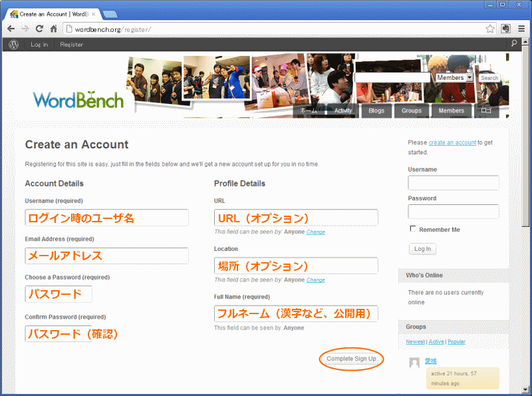
Task: Click the WordPress logo in admin bar
Action: [x=13, y=45]
